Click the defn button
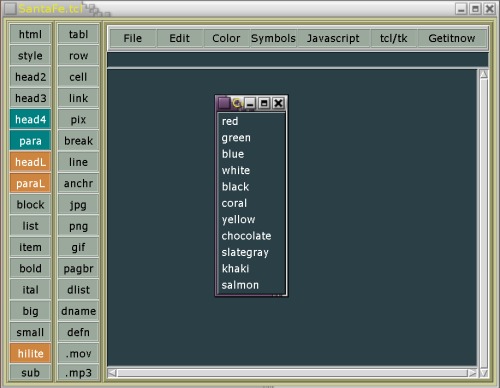 (78, 332)
